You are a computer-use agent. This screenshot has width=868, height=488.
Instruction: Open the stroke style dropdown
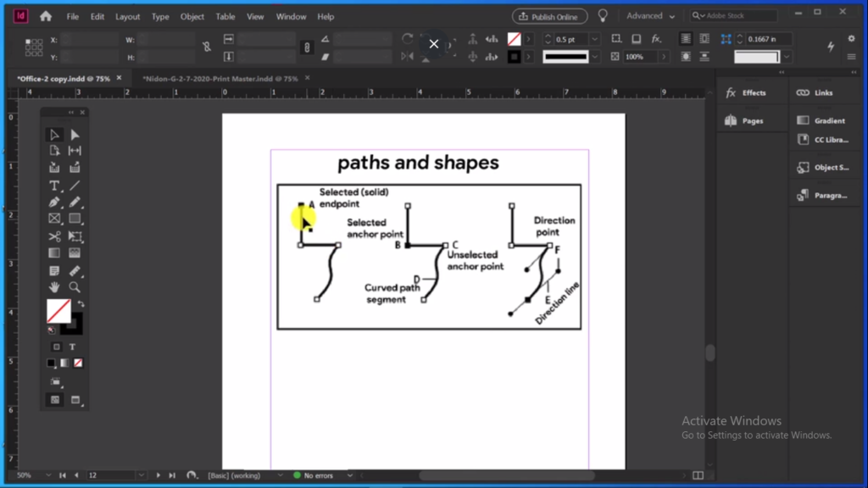click(x=594, y=57)
